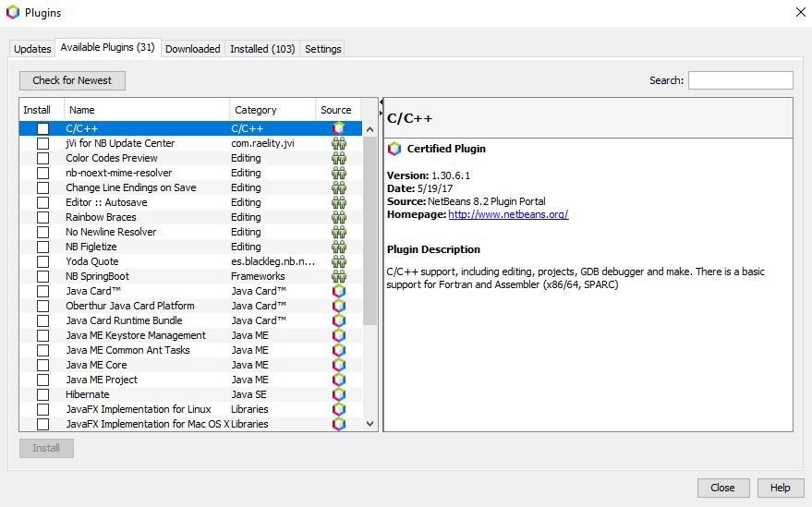
Task: Click the upper splitter arrow beside the plugin list
Action: pyautogui.click(x=382, y=103)
